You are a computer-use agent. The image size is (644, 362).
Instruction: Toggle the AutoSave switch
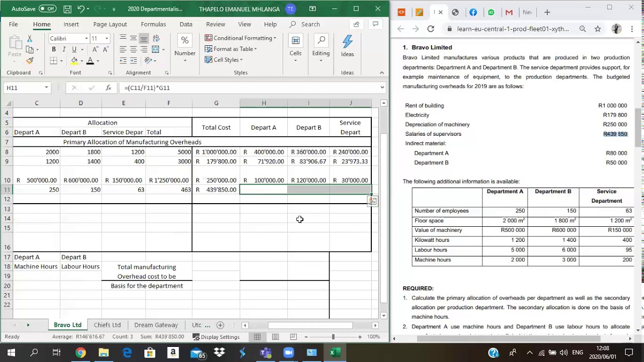47,9
